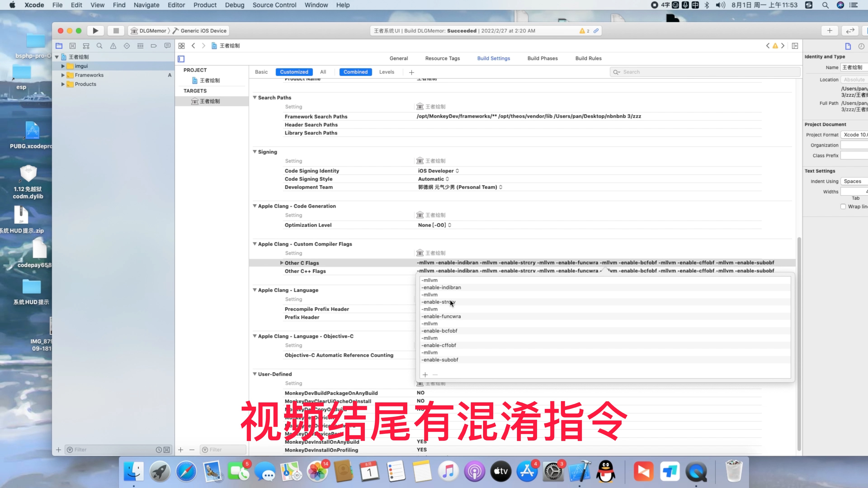Open the Issue navigator warning icon
This screenshot has width=868, height=488.
coord(113,46)
